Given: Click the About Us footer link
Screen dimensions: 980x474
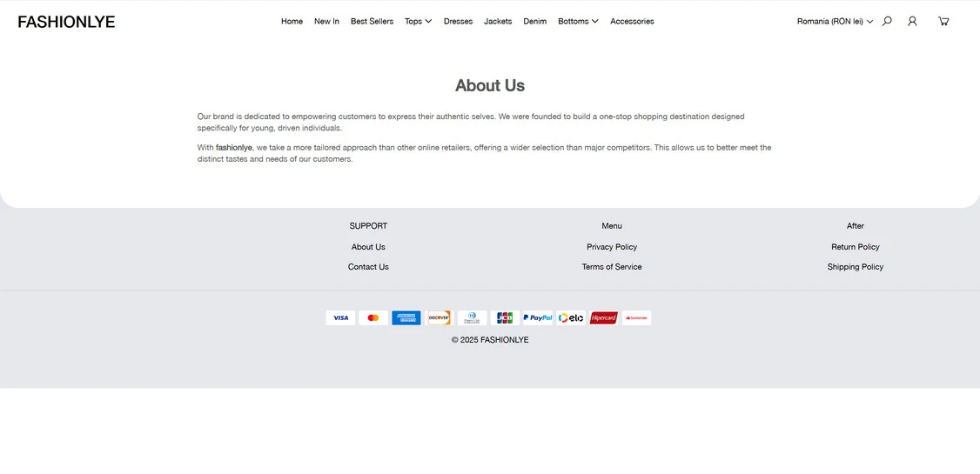Looking at the screenshot, I should pyautogui.click(x=368, y=247).
